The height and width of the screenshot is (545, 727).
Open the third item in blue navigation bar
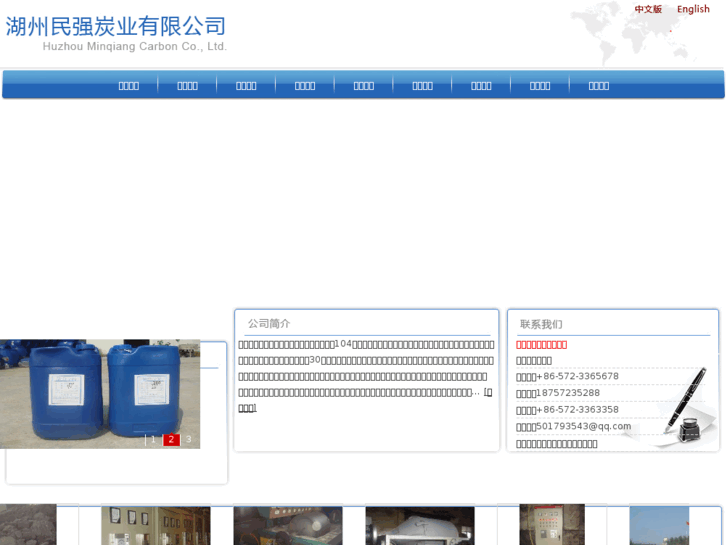click(246, 85)
